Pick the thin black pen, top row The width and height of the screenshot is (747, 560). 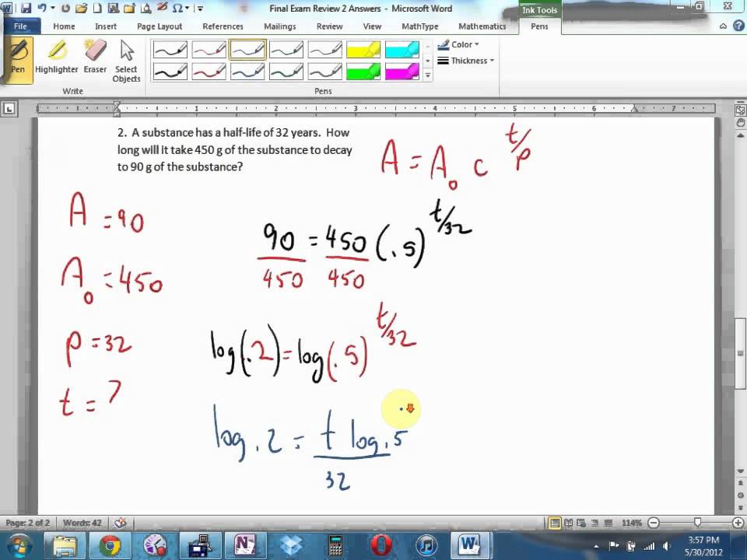point(170,49)
